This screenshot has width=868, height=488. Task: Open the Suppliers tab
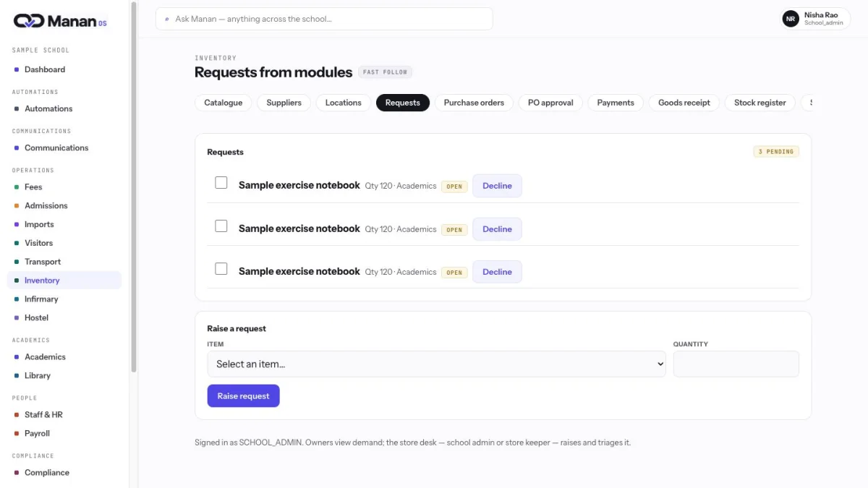[284, 103]
